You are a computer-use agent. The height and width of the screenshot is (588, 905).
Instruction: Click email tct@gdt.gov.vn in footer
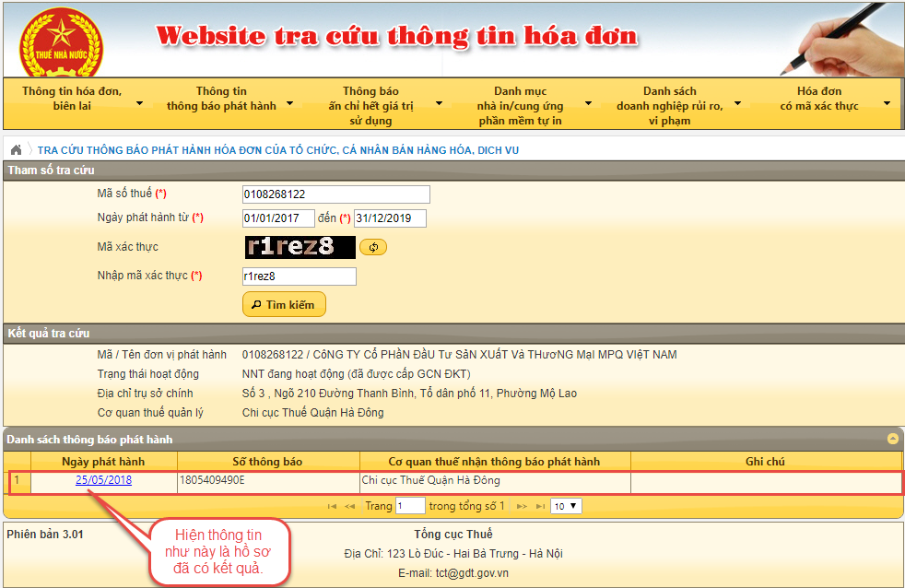coord(472,573)
